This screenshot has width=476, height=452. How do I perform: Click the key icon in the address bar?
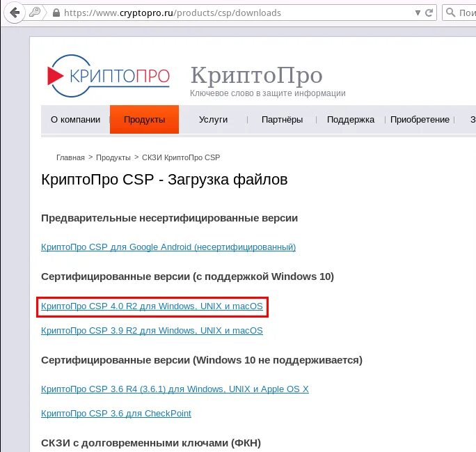[x=35, y=13]
